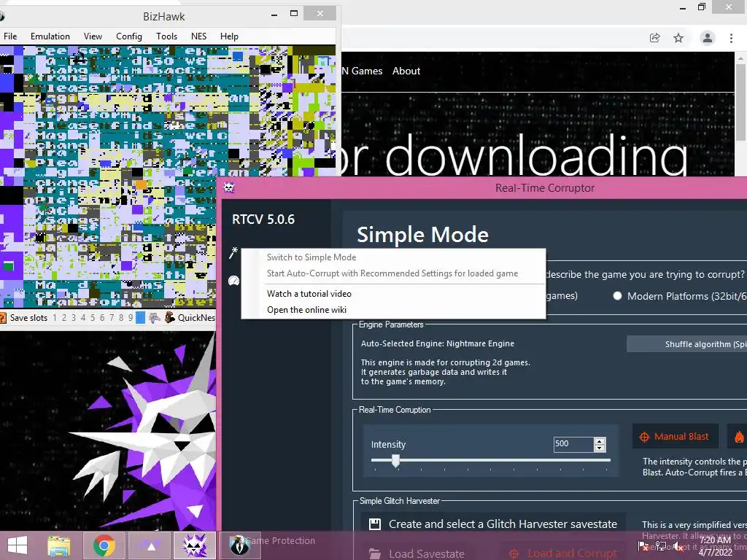Open the Games link on the web page
The height and width of the screenshot is (560, 747).
(x=367, y=71)
